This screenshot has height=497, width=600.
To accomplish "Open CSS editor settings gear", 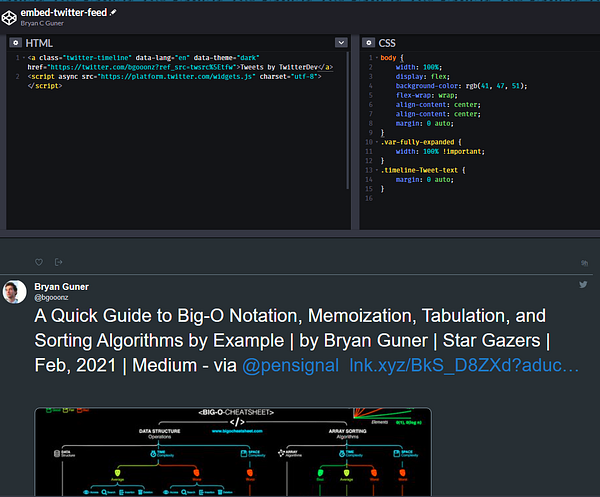I will 367,43.
